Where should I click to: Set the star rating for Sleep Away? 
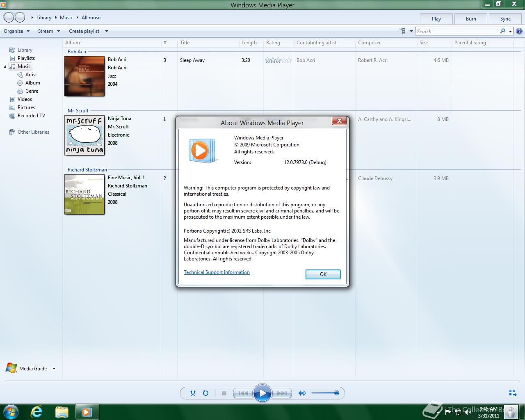(278, 60)
